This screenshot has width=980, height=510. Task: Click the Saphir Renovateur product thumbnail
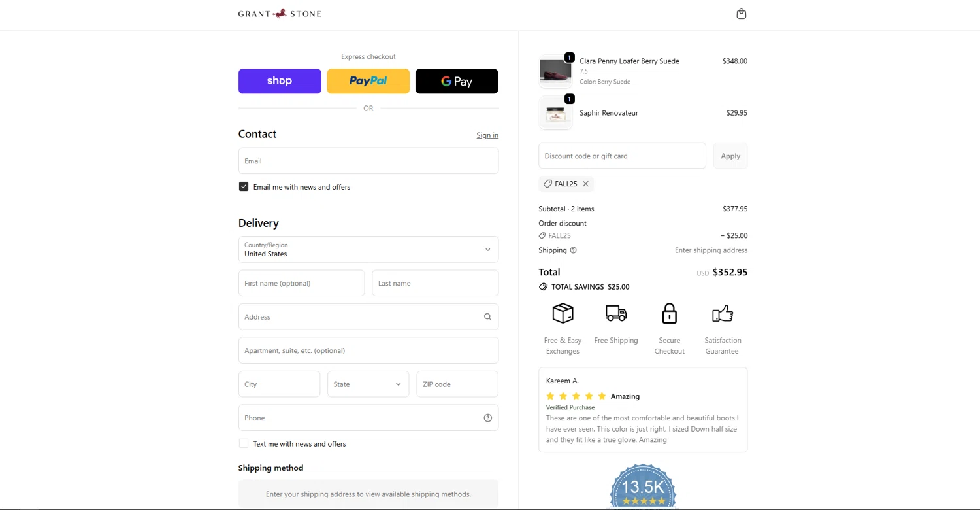(555, 114)
